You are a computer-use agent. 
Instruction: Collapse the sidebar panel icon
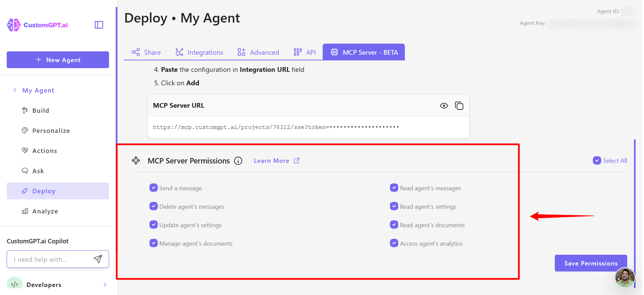[x=99, y=25]
